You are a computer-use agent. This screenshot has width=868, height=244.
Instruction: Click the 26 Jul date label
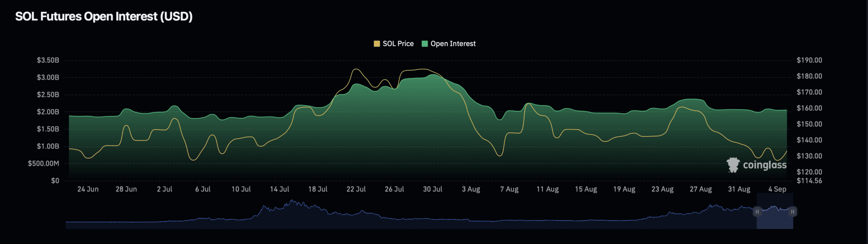(x=394, y=189)
